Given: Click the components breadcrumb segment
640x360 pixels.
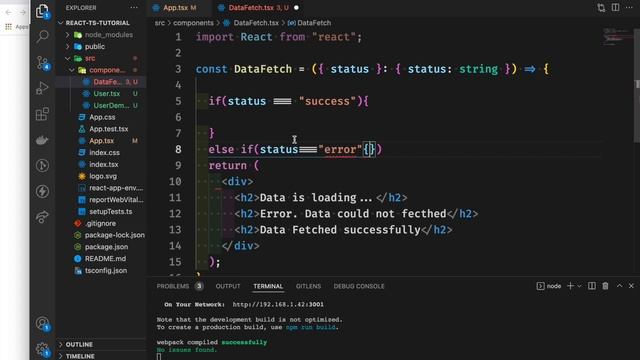Looking at the screenshot, I should click(193, 23).
